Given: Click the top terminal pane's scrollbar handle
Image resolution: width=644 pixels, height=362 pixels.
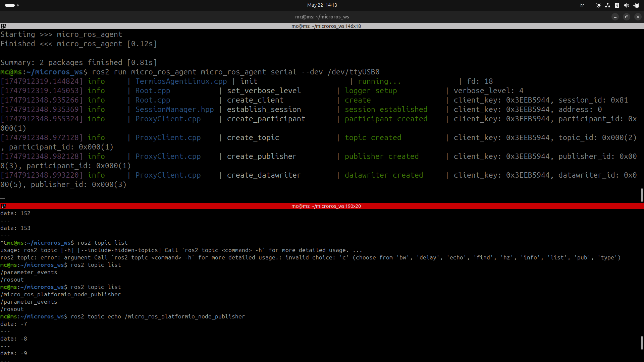Looking at the screenshot, I should (642, 195).
